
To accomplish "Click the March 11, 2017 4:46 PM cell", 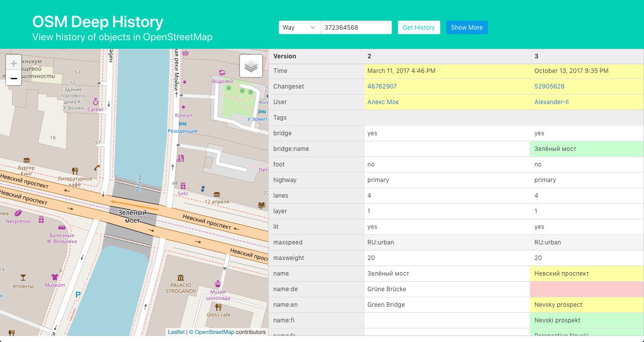I will [447, 71].
